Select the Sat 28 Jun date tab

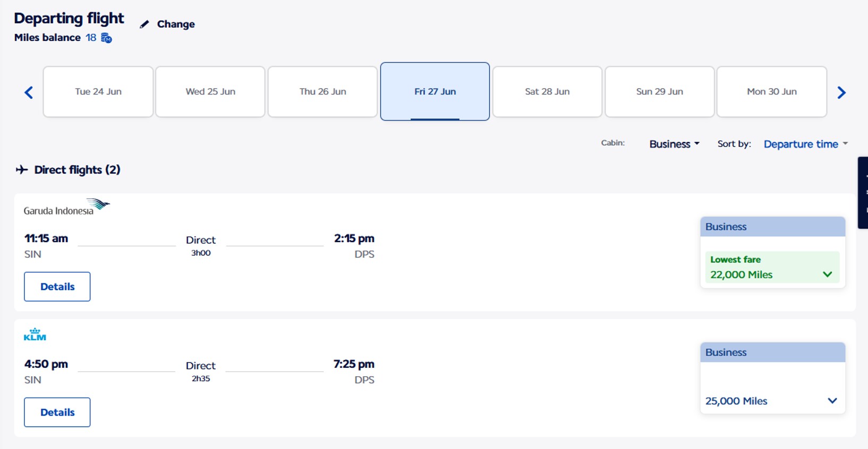click(x=547, y=92)
